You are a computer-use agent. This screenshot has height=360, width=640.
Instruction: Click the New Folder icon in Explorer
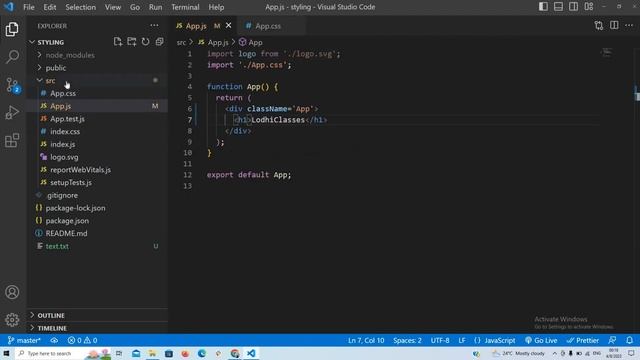pos(131,42)
